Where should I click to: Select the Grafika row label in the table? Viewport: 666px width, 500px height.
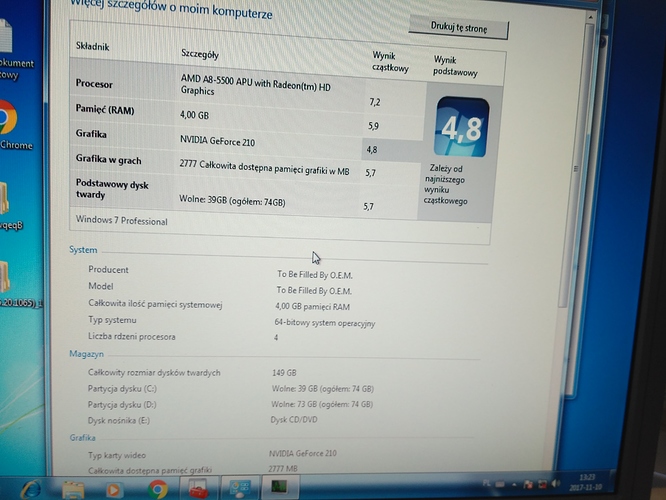pyautogui.click(x=91, y=134)
